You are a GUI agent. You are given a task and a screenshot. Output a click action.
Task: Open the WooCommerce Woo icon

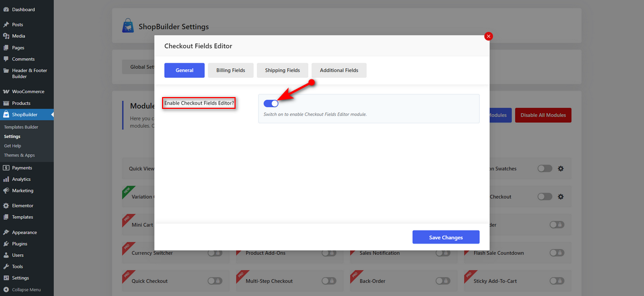coord(5,92)
